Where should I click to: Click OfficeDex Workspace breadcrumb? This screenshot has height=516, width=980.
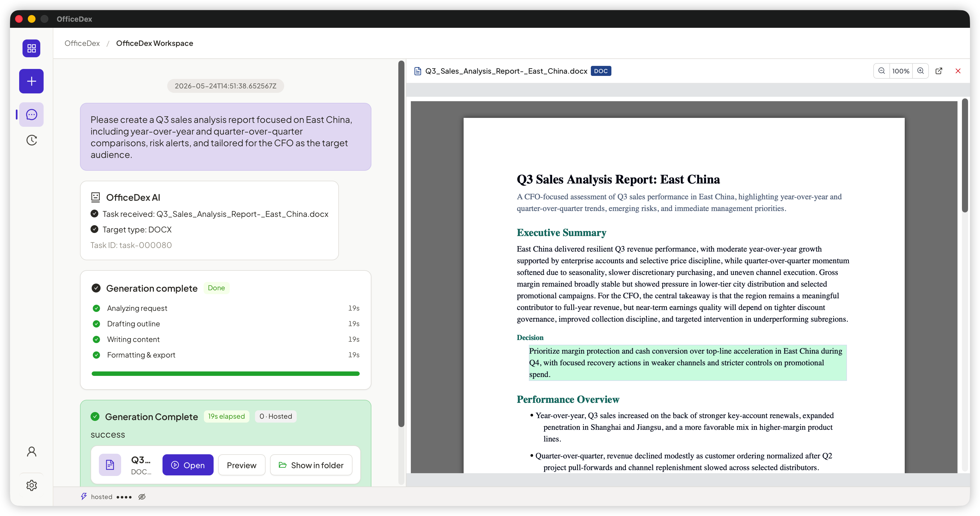[x=154, y=43]
